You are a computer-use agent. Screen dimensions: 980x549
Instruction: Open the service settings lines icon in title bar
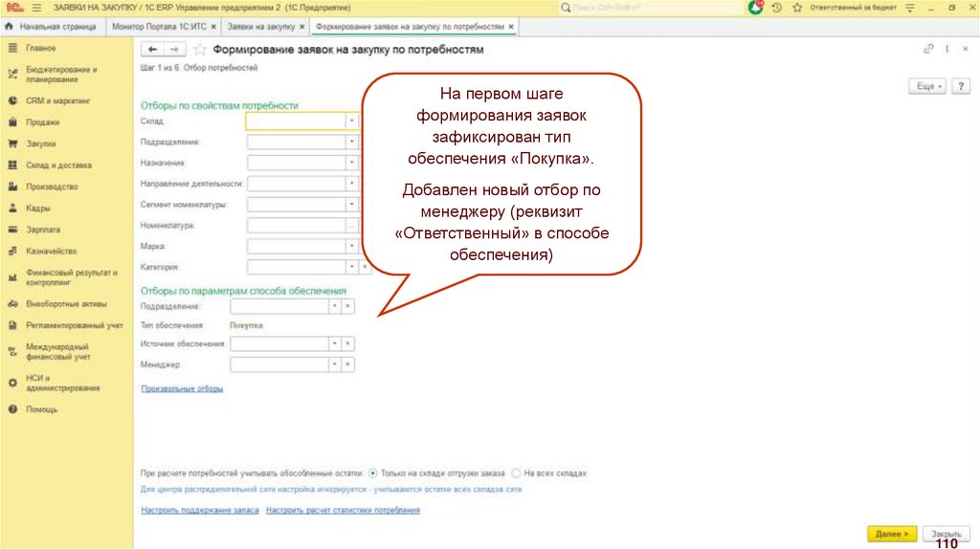pyautogui.click(x=910, y=8)
